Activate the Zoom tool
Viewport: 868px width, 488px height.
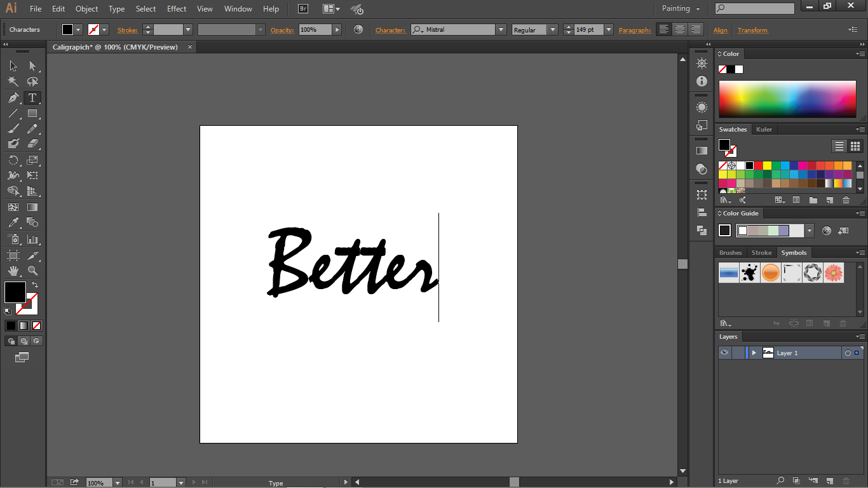(32, 271)
